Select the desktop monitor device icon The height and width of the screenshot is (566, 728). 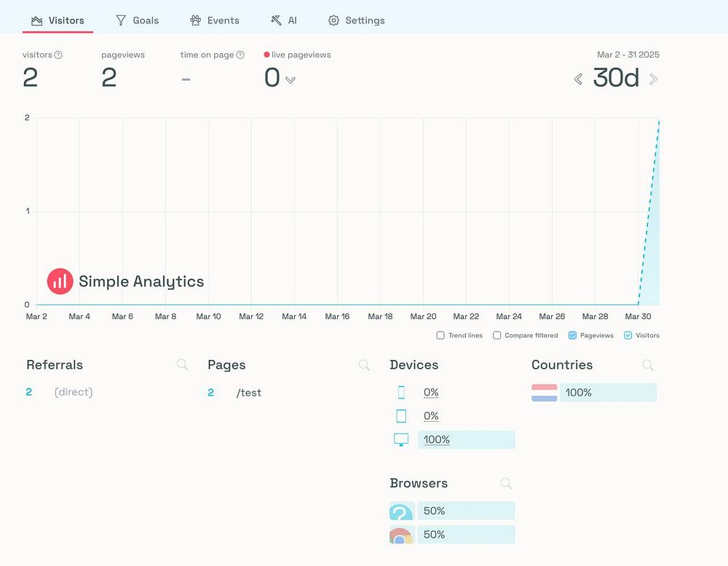pyautogui.click(x=401, y=439)
